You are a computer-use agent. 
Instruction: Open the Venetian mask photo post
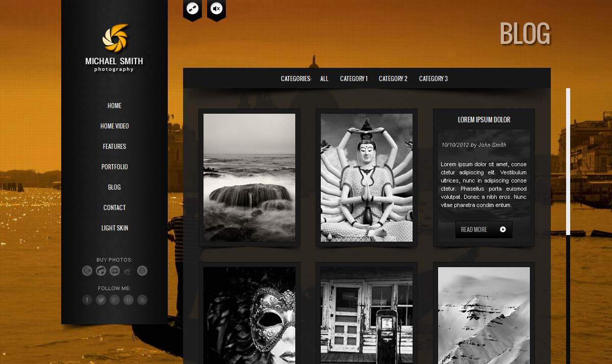coord(249,316)
